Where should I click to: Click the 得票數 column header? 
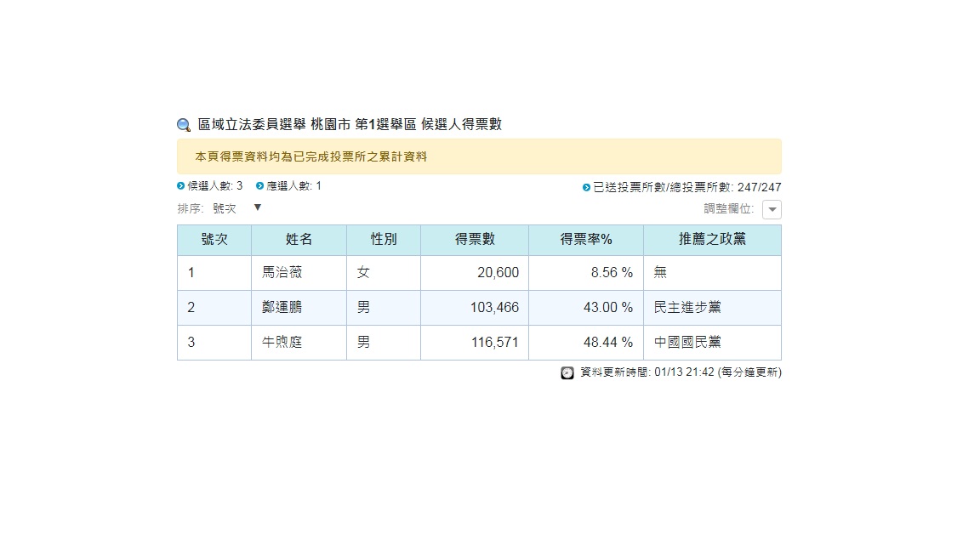pos(475,240)
